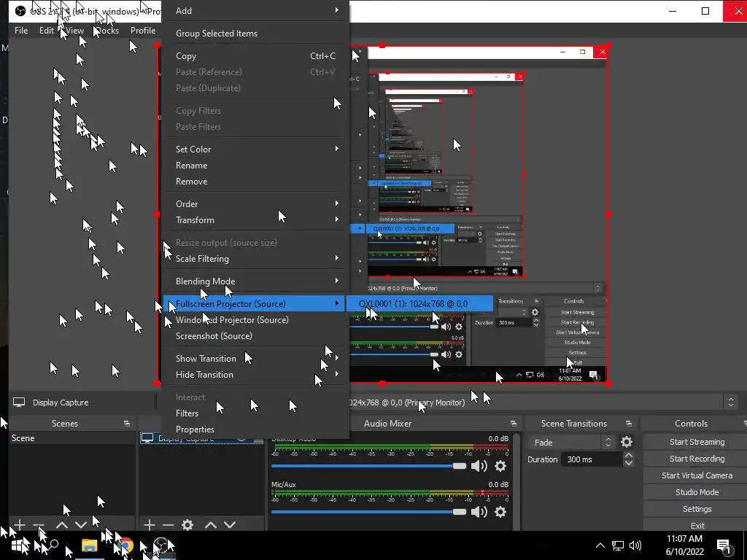The height and width of the screenshot is (560, 747).
Task: Move source down in Sources toolbar
Action: (230, 525)
